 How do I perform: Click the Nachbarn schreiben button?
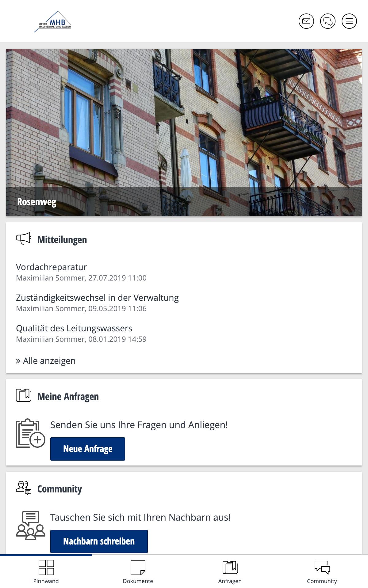click(x=99, y=541)
